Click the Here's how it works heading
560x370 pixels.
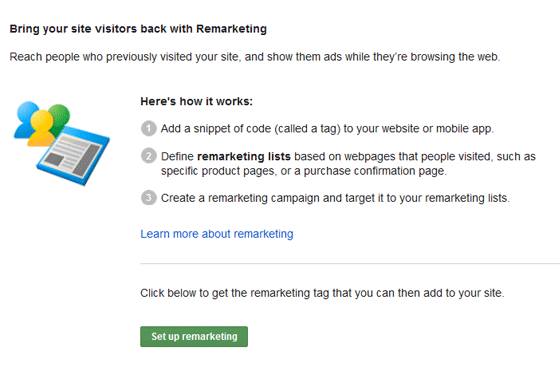[x=196, y=101]
